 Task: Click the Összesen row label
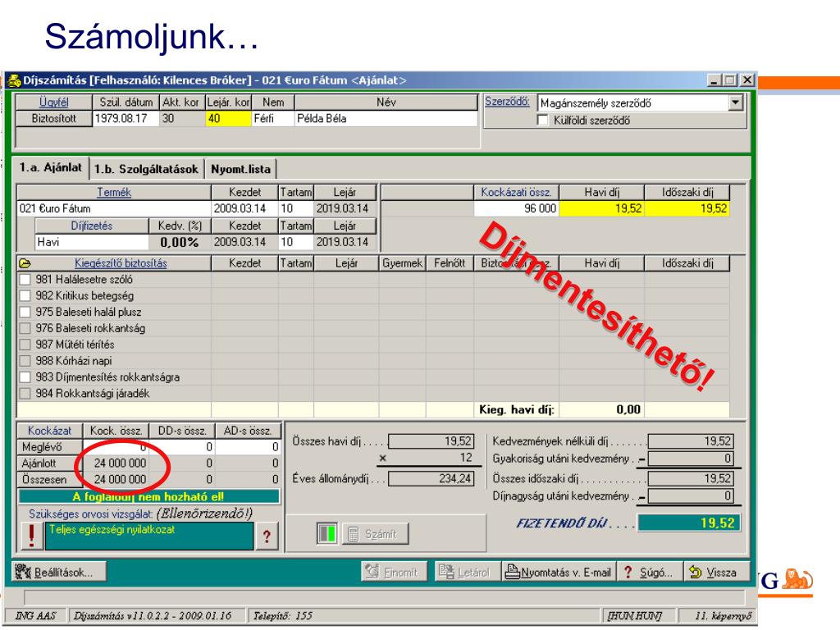click(50, 479)
